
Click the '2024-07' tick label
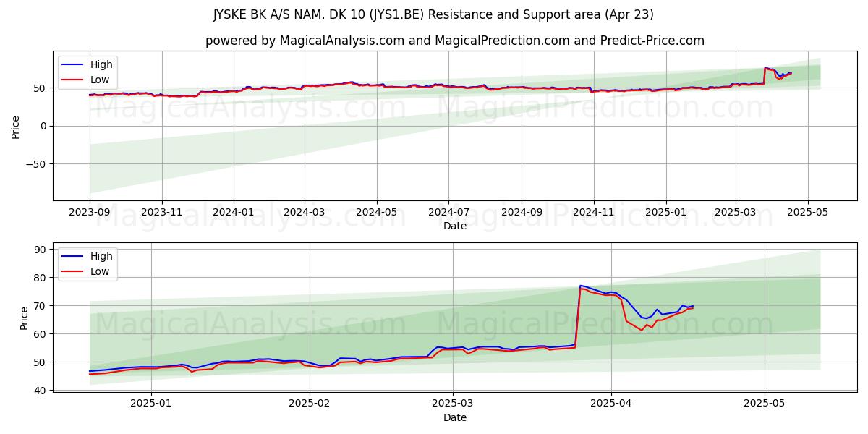point(448,213)
